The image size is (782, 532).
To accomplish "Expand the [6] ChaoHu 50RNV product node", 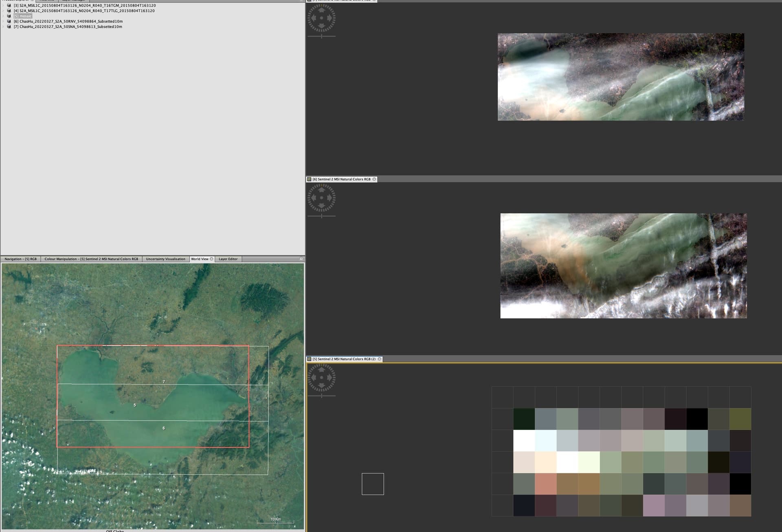I will pos(3,21).
